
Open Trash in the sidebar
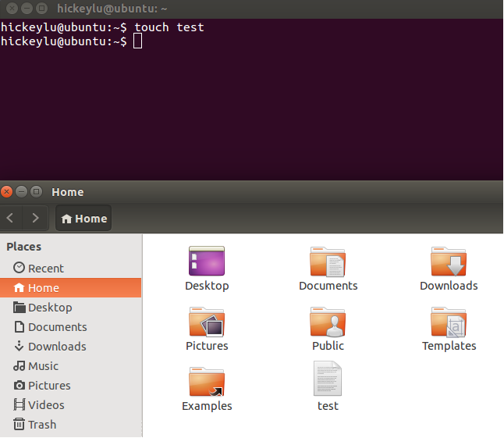[x=41, y=425]
